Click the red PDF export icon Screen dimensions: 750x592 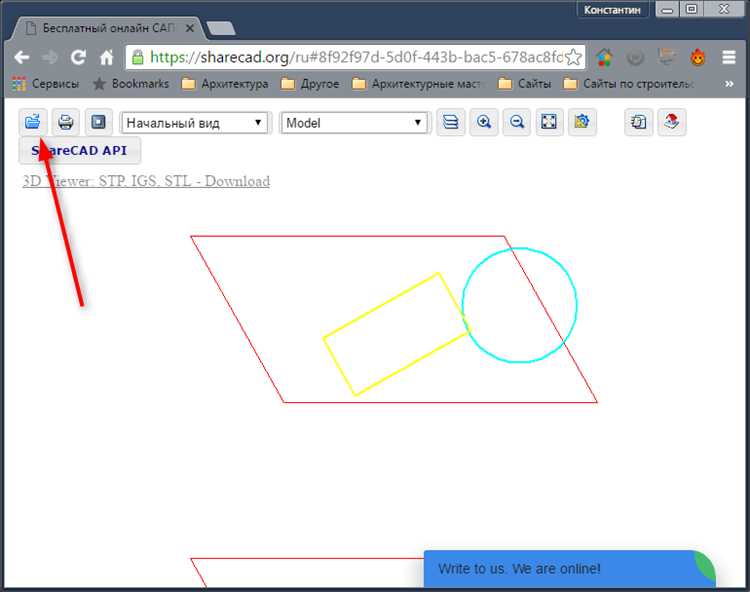click(x=672, y=123)
